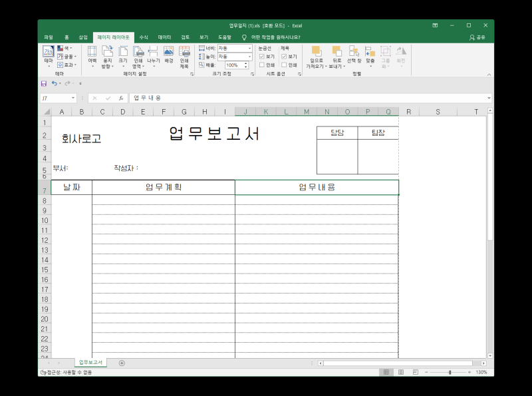Click the zoom out minus button

pos(426,372)
